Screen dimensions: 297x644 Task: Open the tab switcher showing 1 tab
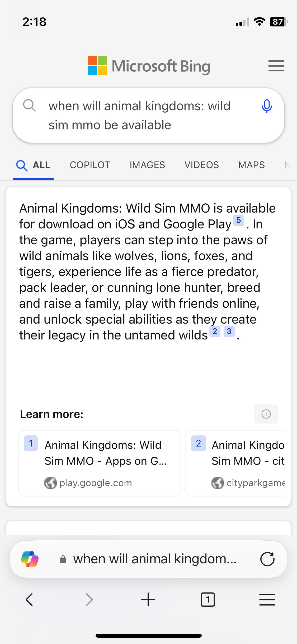(x=208, y=599)
